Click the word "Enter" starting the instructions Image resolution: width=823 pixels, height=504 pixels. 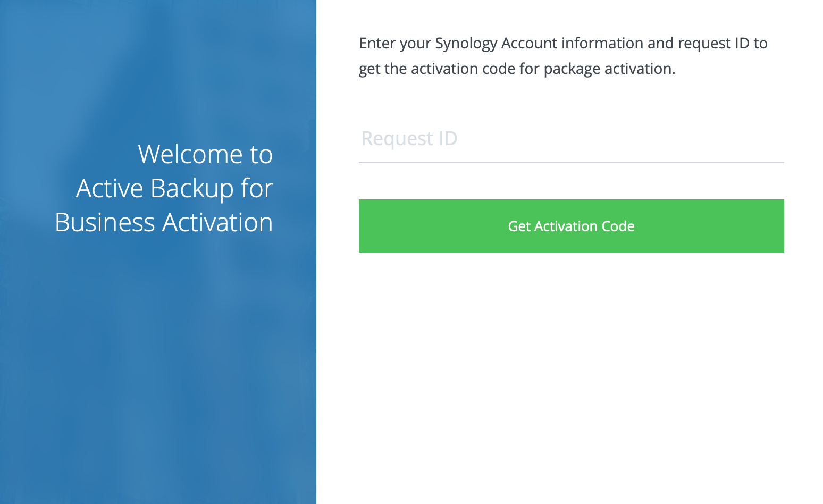pos(377,43)
